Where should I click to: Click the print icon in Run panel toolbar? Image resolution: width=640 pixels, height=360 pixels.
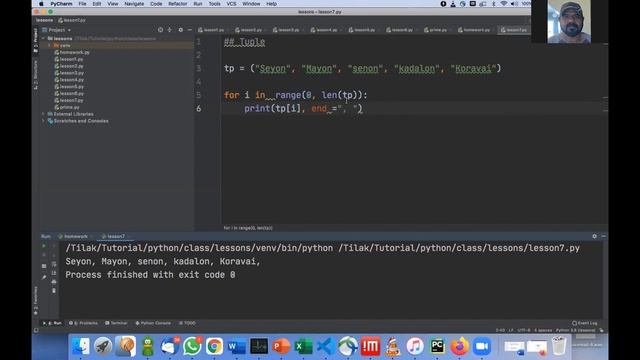tap(54, 282)
